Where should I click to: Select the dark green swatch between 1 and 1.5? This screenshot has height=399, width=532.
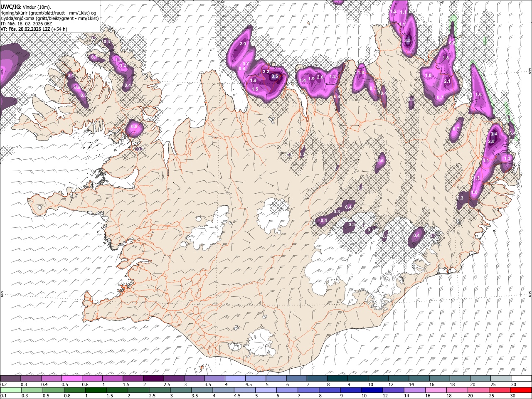point(96,390)
